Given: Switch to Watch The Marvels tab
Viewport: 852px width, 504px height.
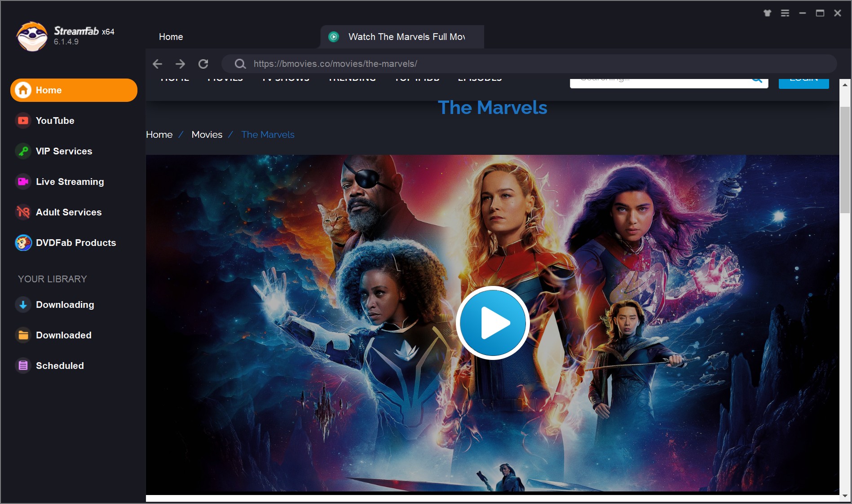Looking at the screenshot, I should (x=402, y=37).
